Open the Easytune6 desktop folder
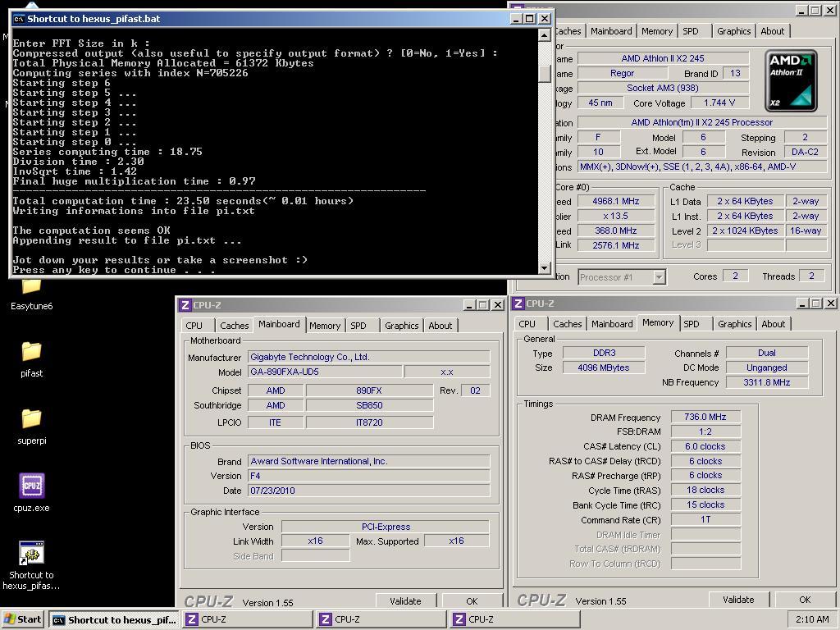 coord(31,294)
